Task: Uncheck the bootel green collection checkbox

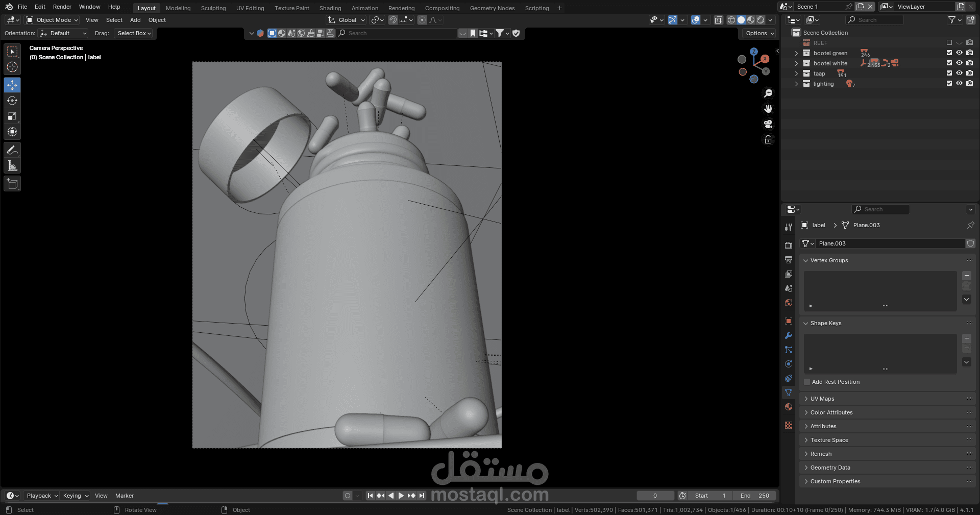Action: point(949,53)
